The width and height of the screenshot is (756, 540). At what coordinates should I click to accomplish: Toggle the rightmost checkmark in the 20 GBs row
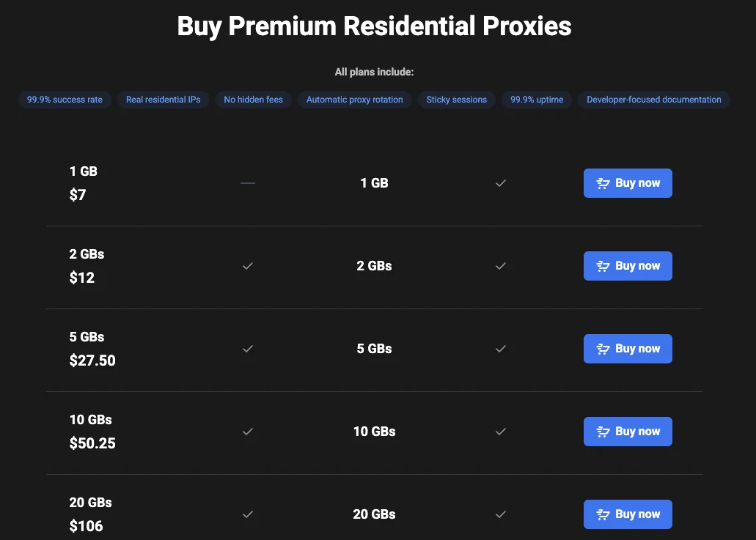point(501,514)
